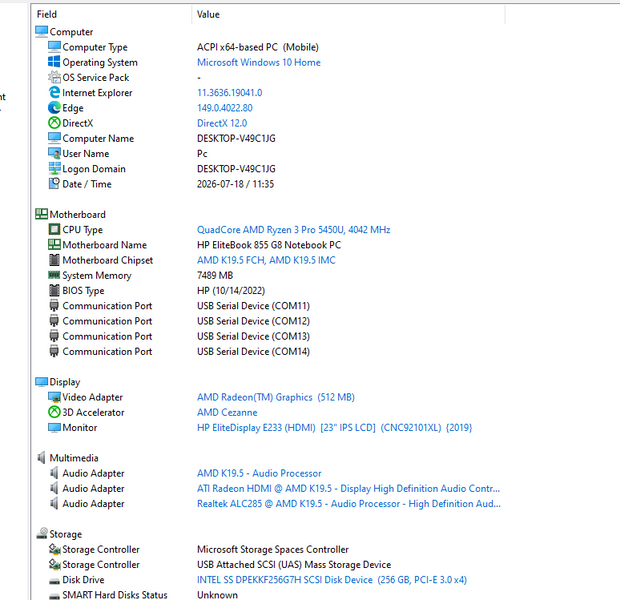Open the Realtek ALC285 audio link
Viewport: 620px width, 600px height.
click(349, 503)
